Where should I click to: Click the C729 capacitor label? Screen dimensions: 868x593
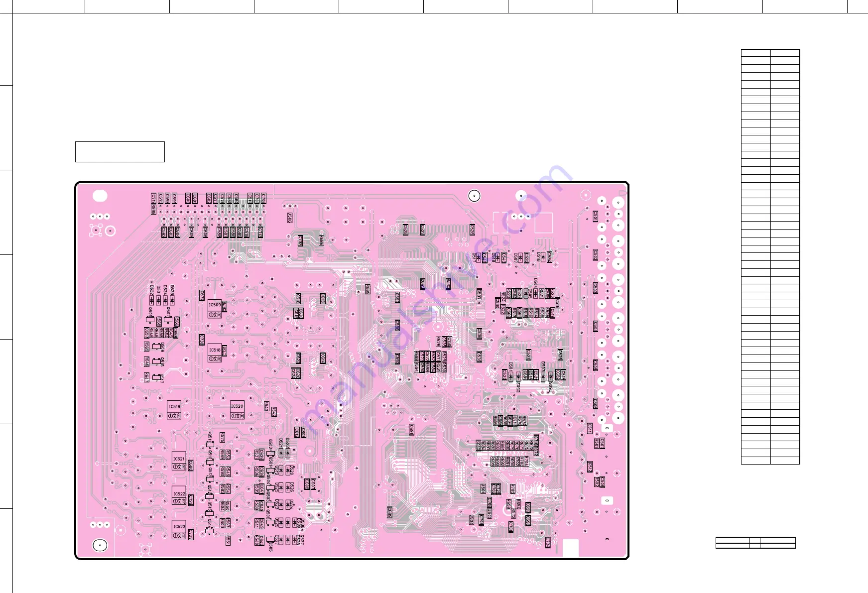[x=190, y=500]
